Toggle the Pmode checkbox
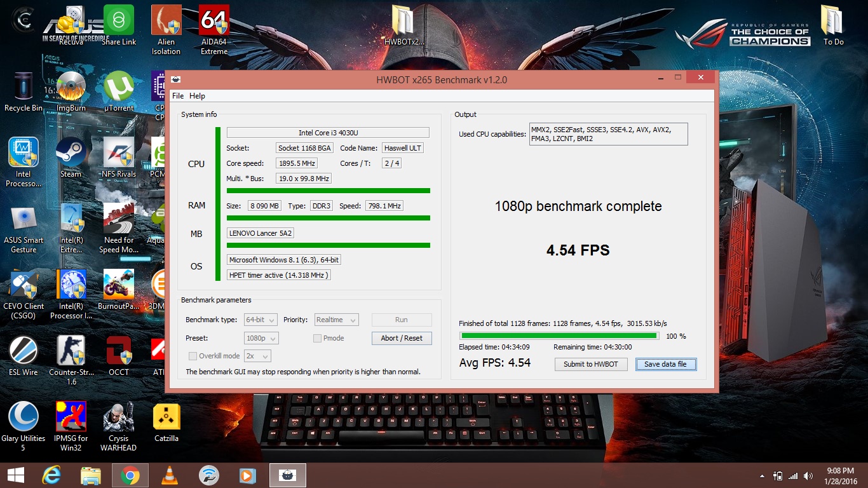This screenshot has height=488, width=868. [317, 338]
